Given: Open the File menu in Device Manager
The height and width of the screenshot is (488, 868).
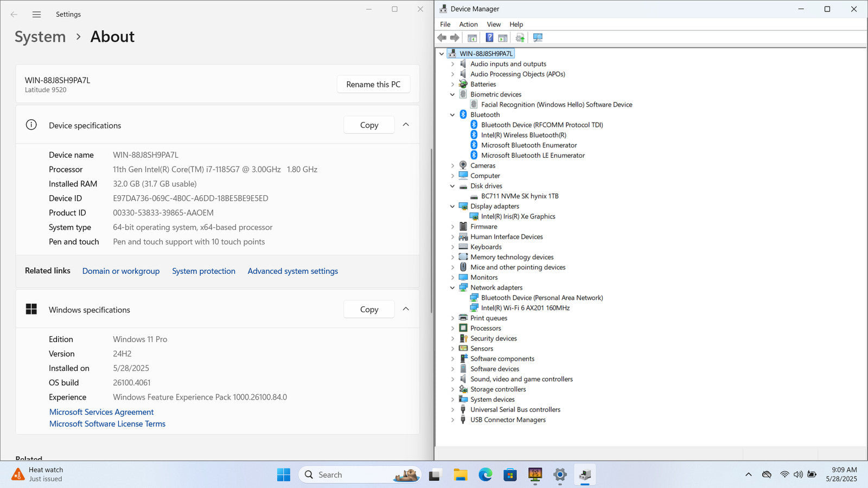Looking at the screenshot, I should [445, 24].
